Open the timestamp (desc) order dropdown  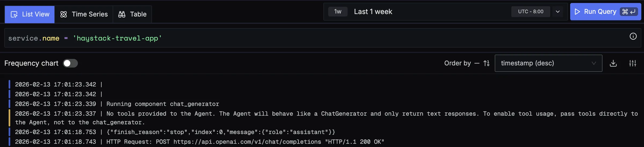(x=548, y=63)
